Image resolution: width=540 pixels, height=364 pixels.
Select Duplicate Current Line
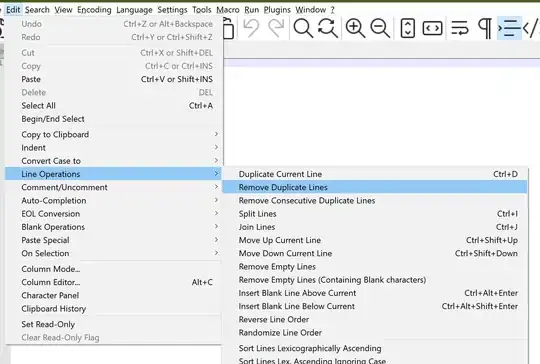[375, 174]
